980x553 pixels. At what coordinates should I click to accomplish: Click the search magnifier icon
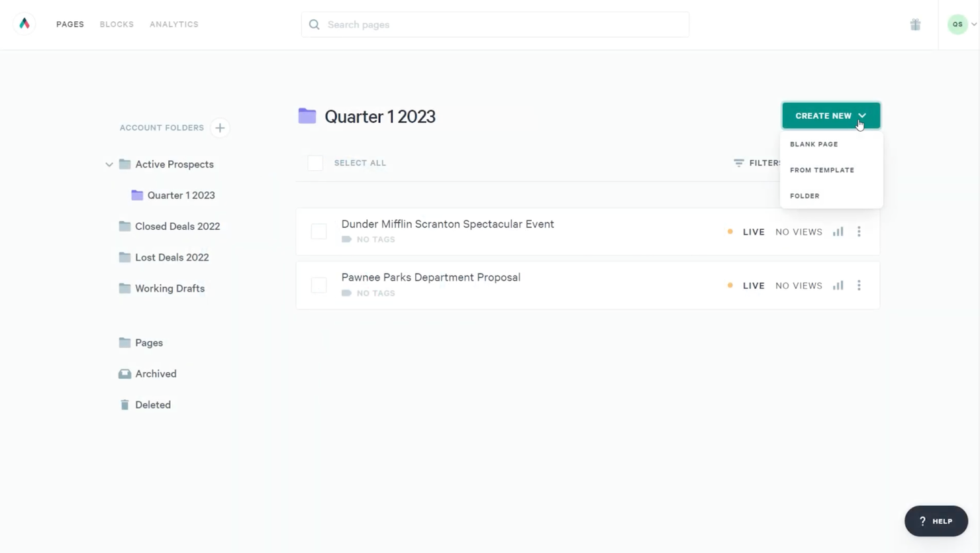(314, 24)
